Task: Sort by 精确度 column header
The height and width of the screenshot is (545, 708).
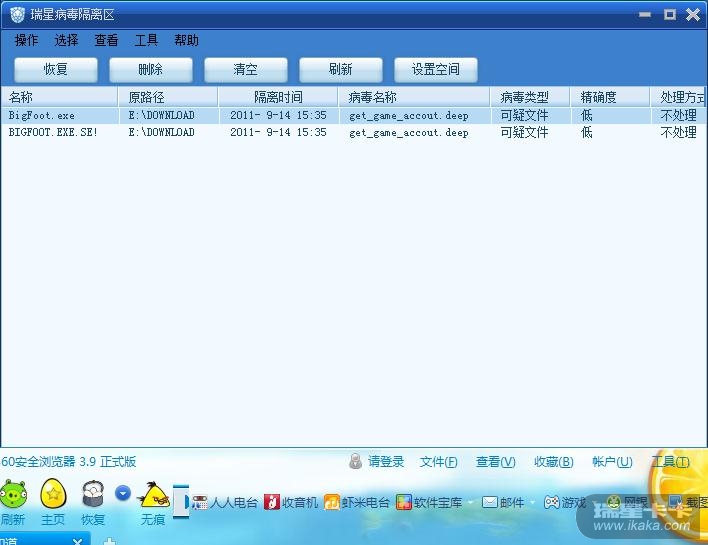Action: (610, 97)
